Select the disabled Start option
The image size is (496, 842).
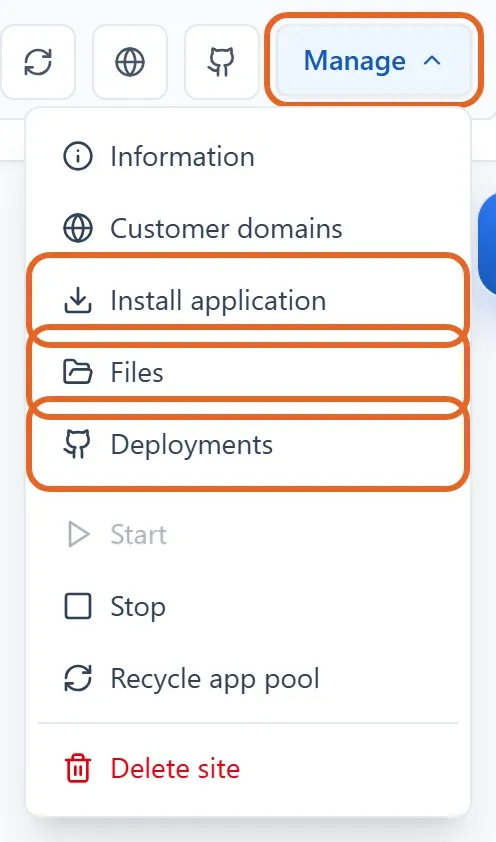pyautogui.click(x=248, y=535)
